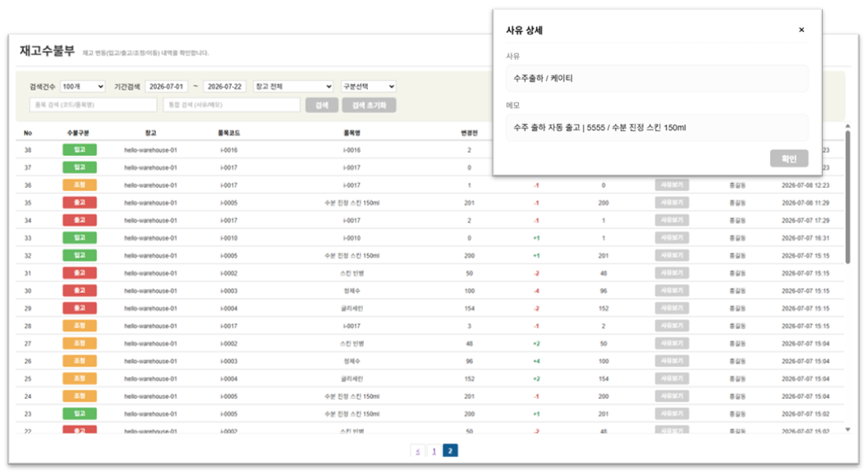Open 사유보기 for row No 34
868x476 pixels.
tap(672, 220)
